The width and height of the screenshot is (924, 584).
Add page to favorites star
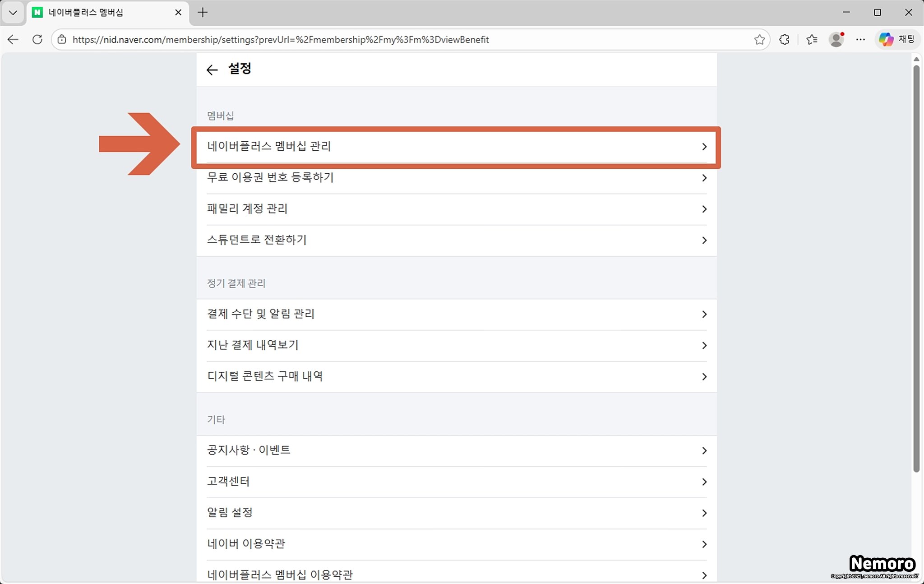[x=759, y=40]
